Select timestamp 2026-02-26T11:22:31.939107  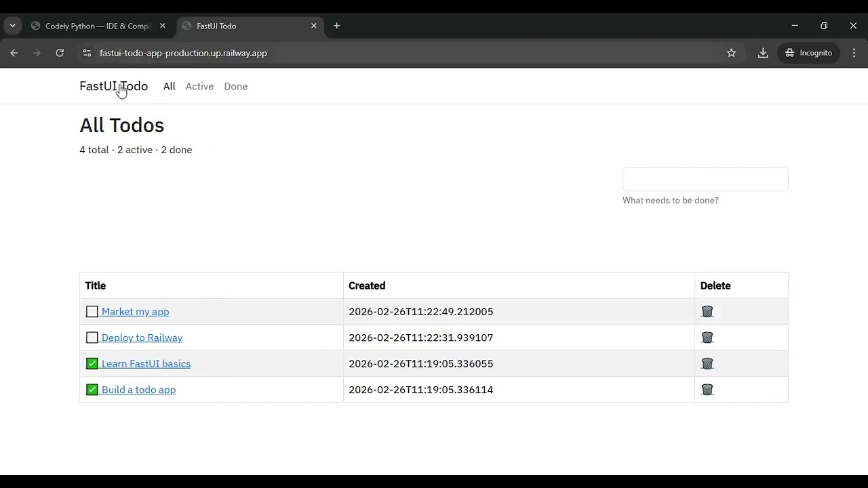point(421,338)
